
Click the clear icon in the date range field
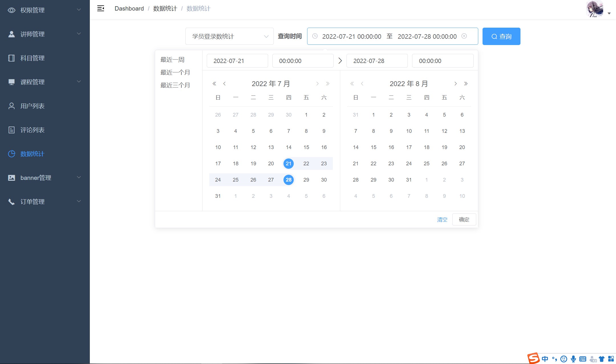point(464,36)
